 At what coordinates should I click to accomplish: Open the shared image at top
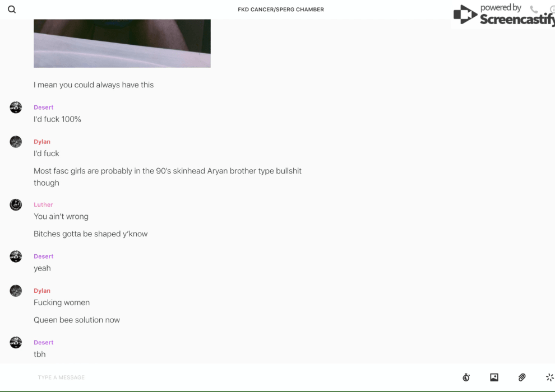point(122,43)
